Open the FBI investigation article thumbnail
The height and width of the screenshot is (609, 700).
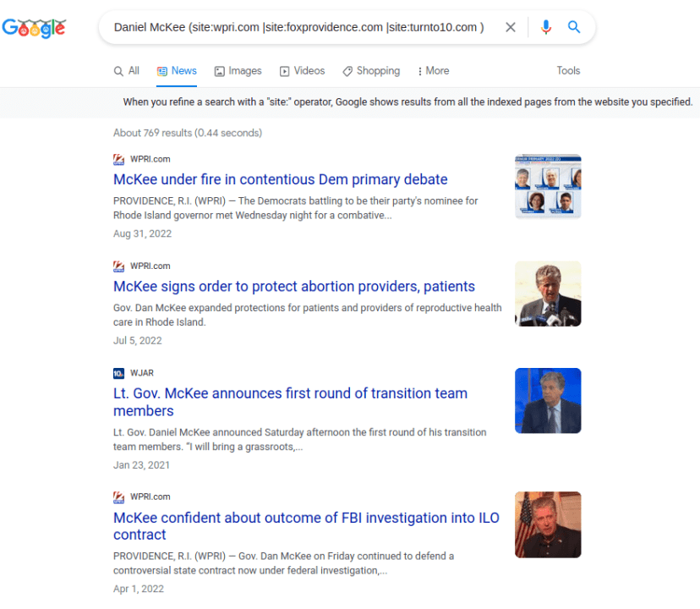coord(548,524)
